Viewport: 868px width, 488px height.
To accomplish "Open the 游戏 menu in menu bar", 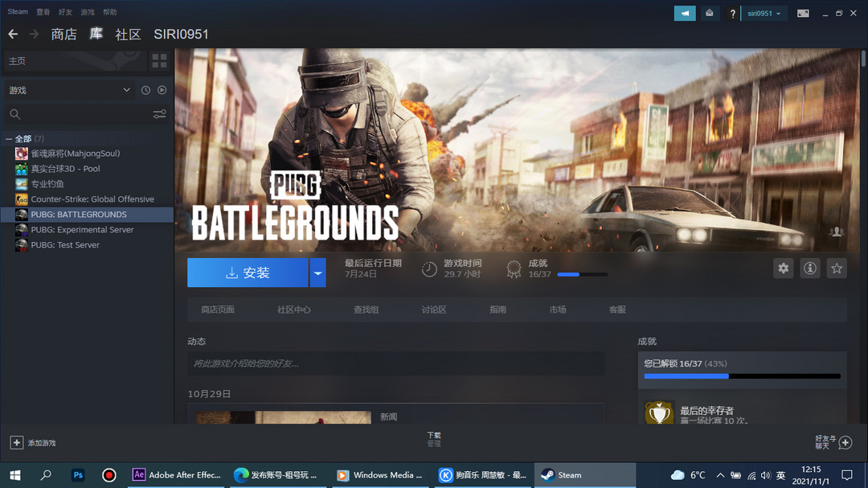I will pos(88,11).
